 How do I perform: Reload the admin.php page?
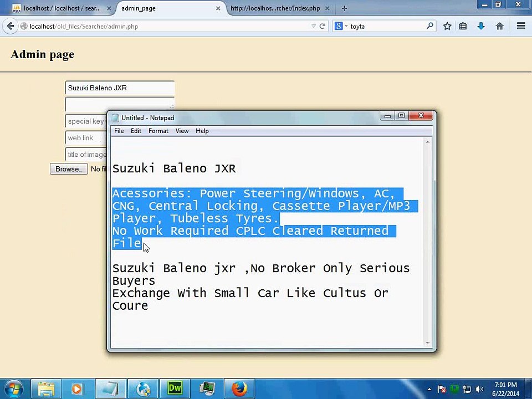tap(323, 26)
